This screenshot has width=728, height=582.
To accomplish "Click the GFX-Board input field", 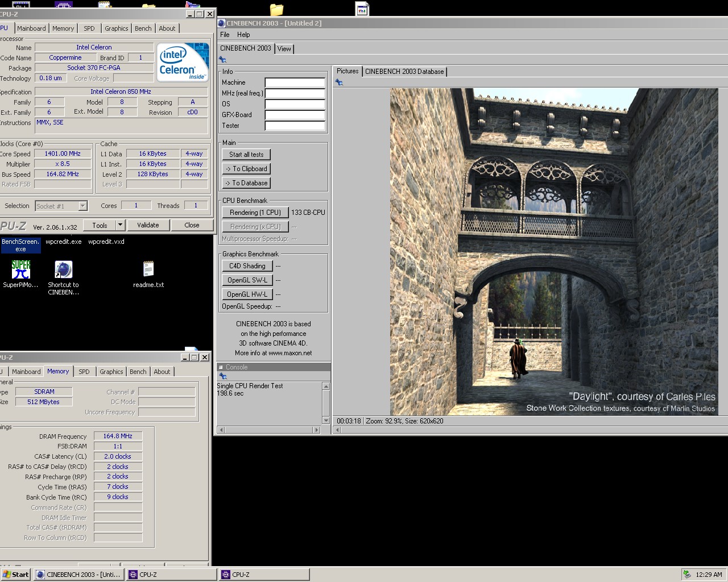I will point(295,115).
